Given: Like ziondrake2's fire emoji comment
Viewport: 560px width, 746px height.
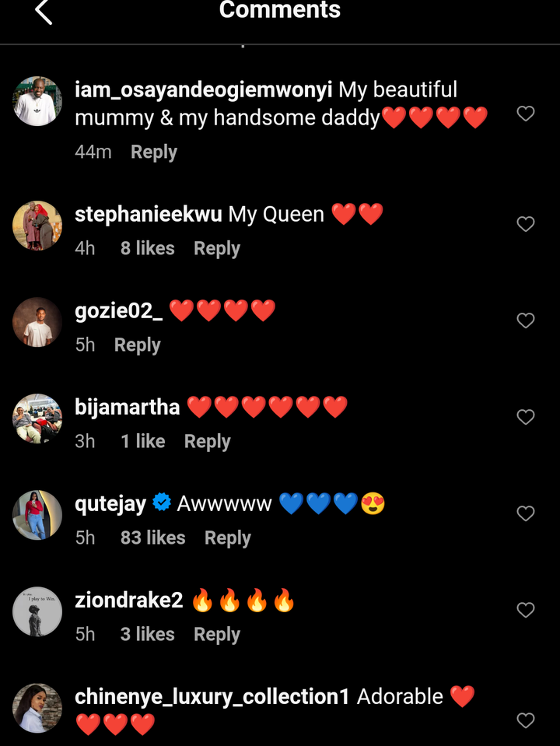Looking at the screenshot, I should (x=526, y=610).
